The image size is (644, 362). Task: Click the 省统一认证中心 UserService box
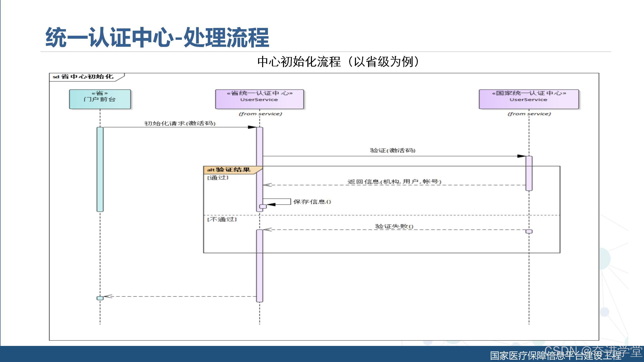pyautogui.click(x=259, y=99)
